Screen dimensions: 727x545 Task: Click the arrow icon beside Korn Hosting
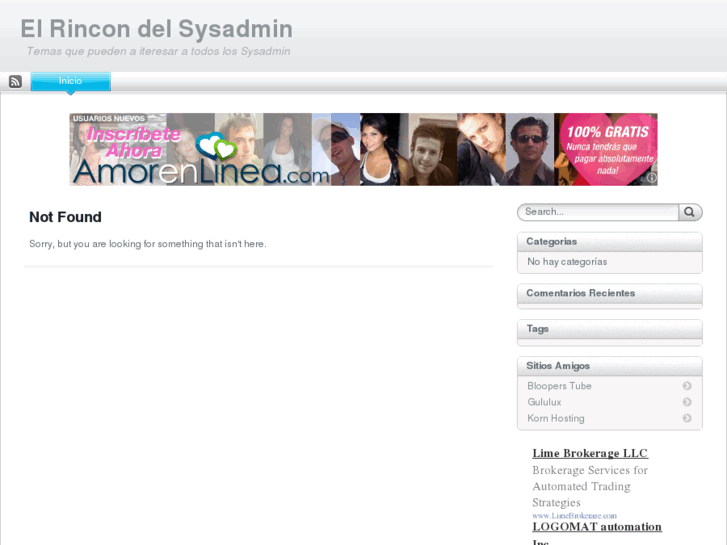pos(687,418)
